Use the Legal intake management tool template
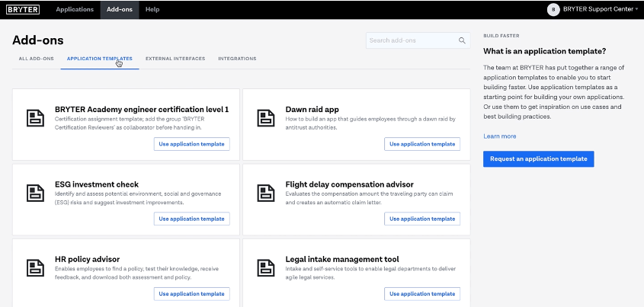This screenshot has width=644, height=307. (422, 294)
